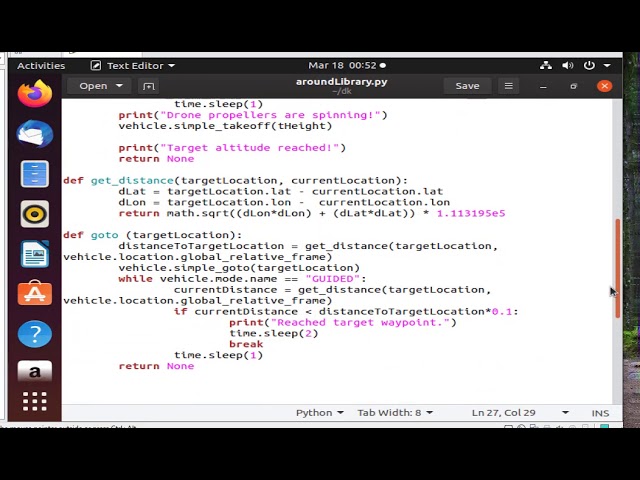This screenshot has height=480, width=640.
Task: Click on 'Drone propellers are spinning!' string
Action: [270, 115]
